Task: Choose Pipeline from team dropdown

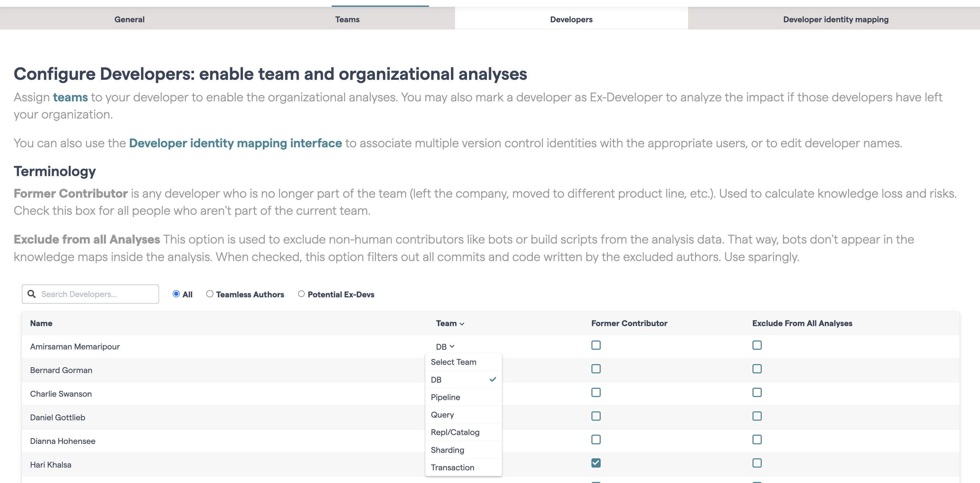Action: [x=445, y=397]
